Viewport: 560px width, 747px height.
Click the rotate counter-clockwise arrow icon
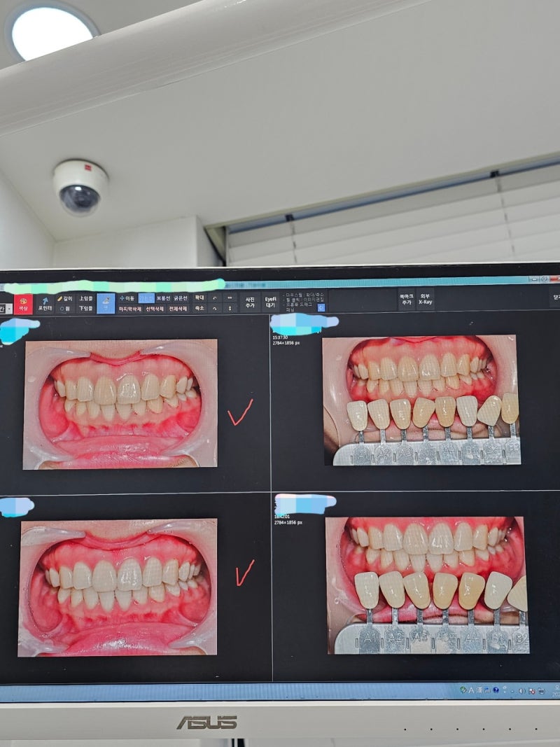(x=215, y=298)
